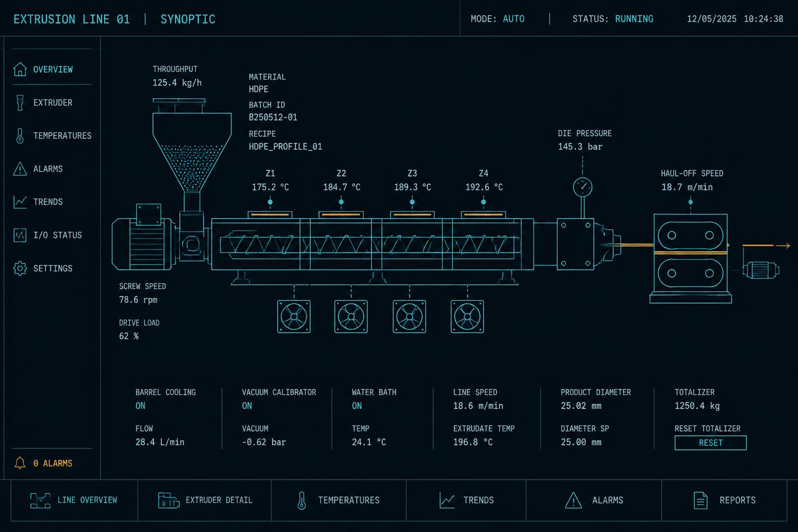Select the Extruder icon in sidebar
This screenshot has width=798, height=532.
coord(20,102)
